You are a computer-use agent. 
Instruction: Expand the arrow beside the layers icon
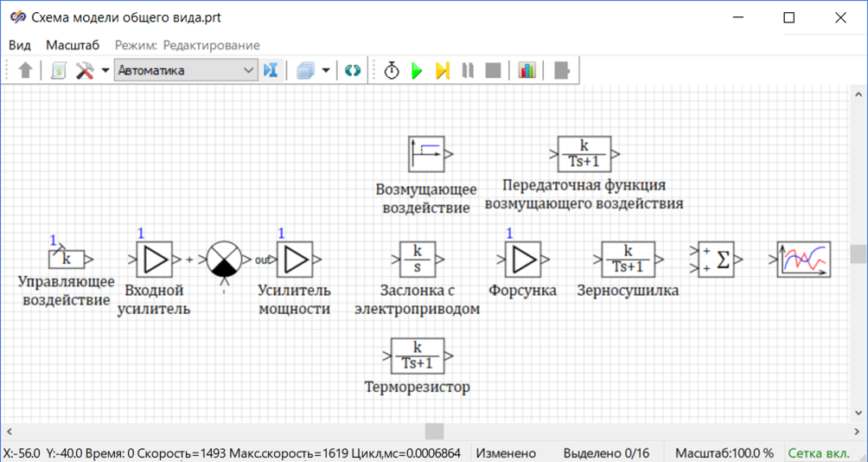click(x=326, y=71)
